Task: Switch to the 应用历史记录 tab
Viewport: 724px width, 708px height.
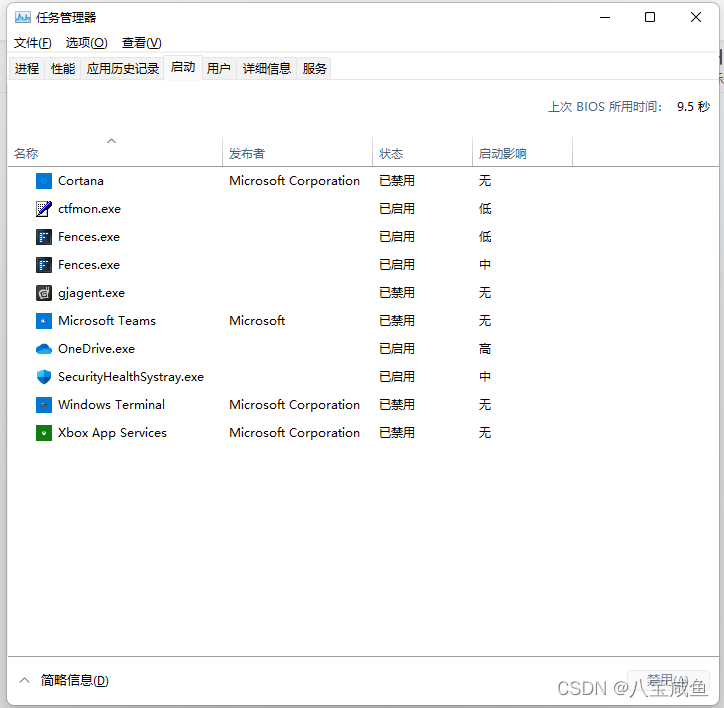Action: tap(122, 69)
